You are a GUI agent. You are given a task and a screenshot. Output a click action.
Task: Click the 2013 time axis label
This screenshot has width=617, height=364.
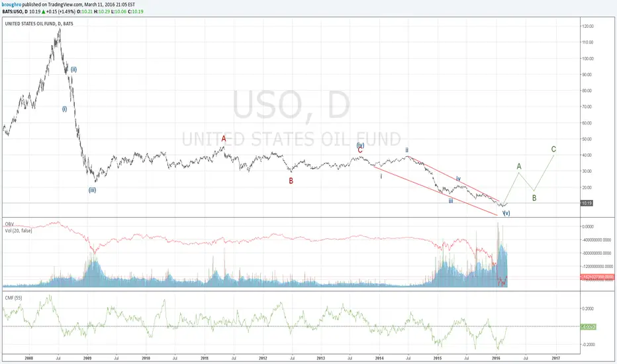[321, 359]
